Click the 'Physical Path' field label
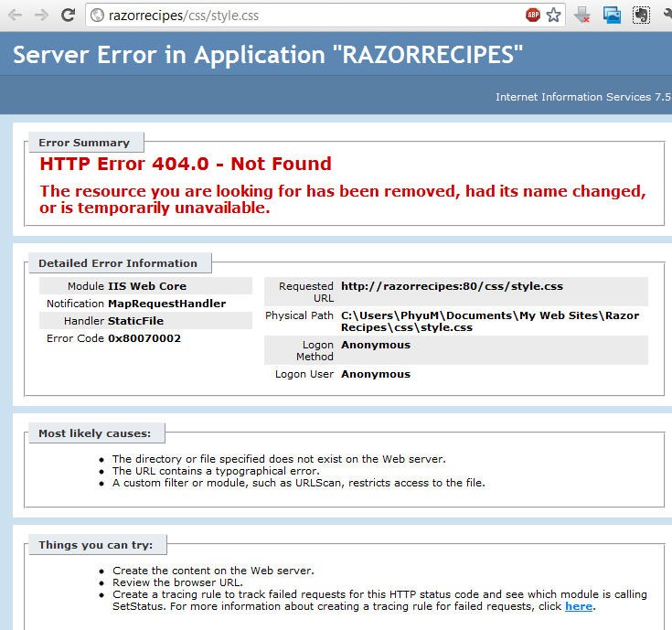 click(x=299, y=315)
